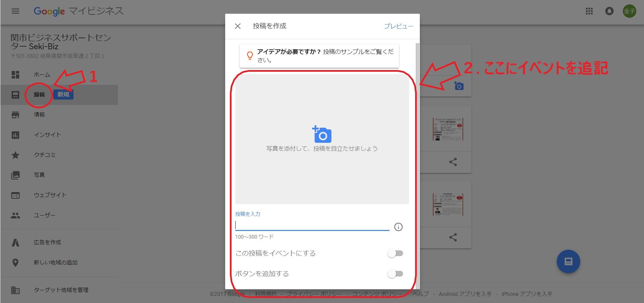The image size is (644, 303).
Task: Open the ヘルプ footer link
Action: (420, 294)
